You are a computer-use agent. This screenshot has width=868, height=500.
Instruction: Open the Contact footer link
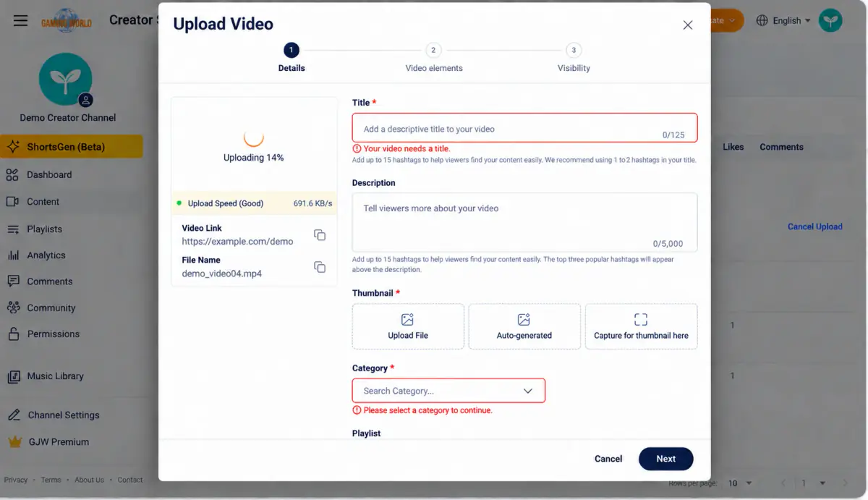(130, 480)
